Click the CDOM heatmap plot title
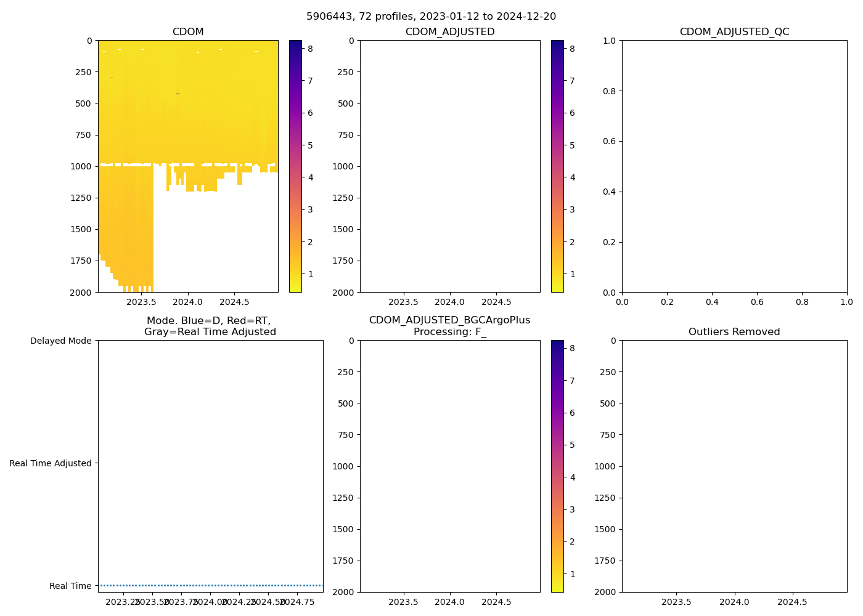Viewport: 863px width, 616px height. click(188, 32)
